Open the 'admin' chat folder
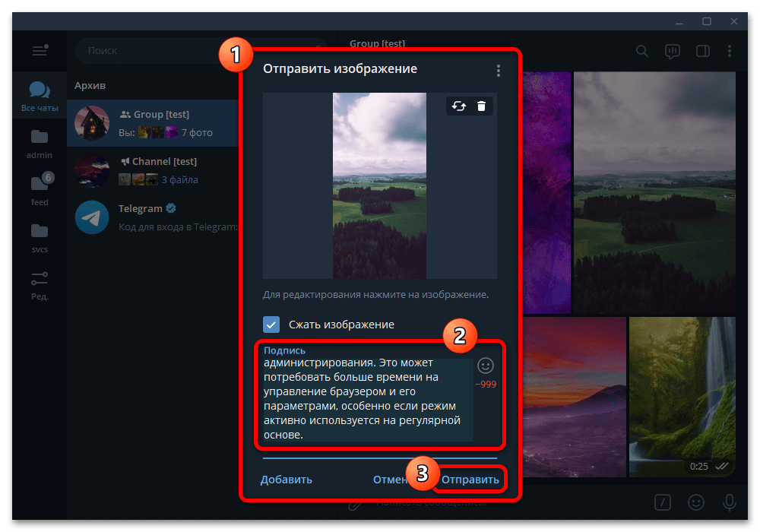The height and width of the screenshot is (532, 760). point(40,144)
